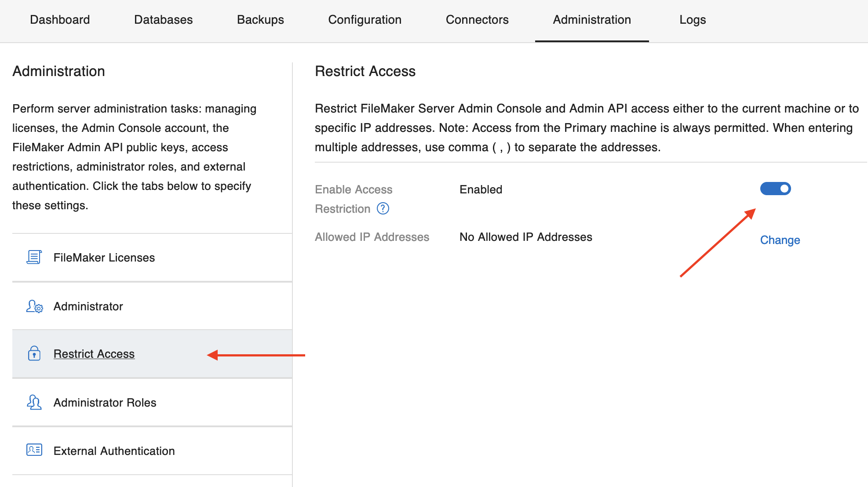Open the Enable Access Restriction help tooltip
This screenshot has height=487, width=868.
pyautogui.click(x=383, y=209)
